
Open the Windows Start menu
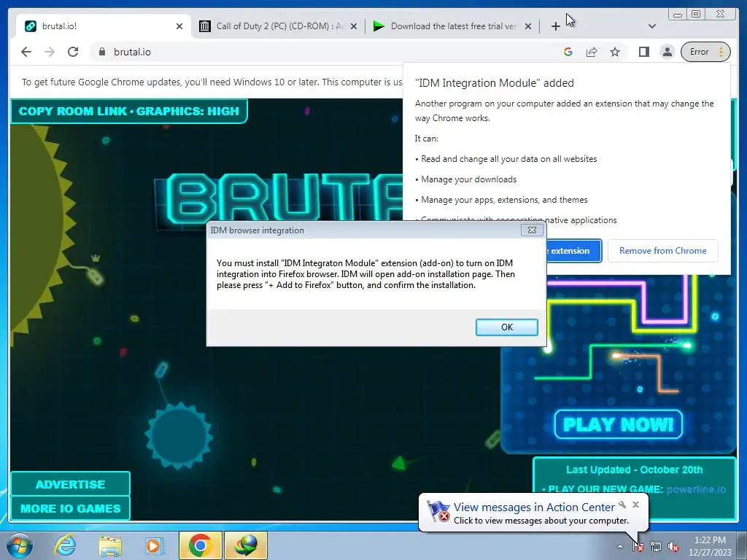tap(19, 545)
